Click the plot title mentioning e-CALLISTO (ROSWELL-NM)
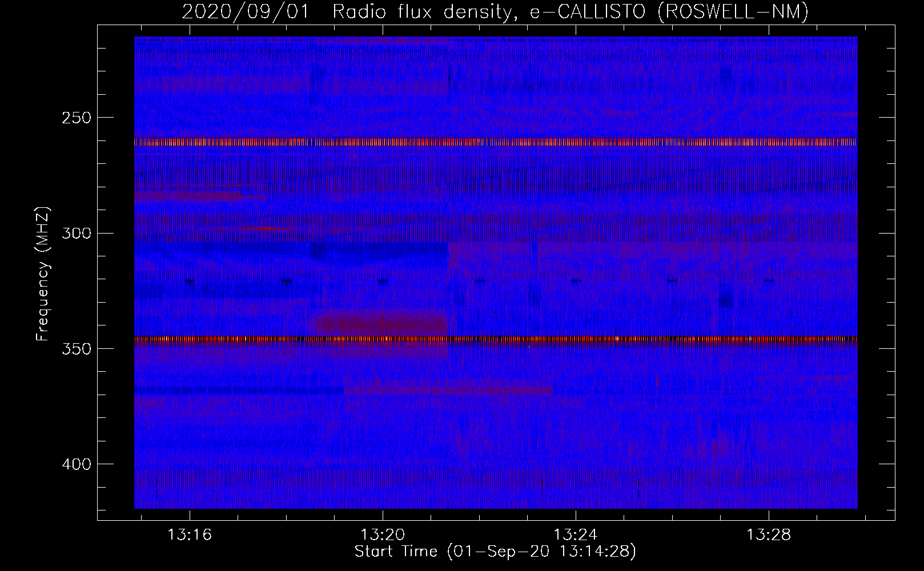924x571 pixels. click(x=495, y=11)
